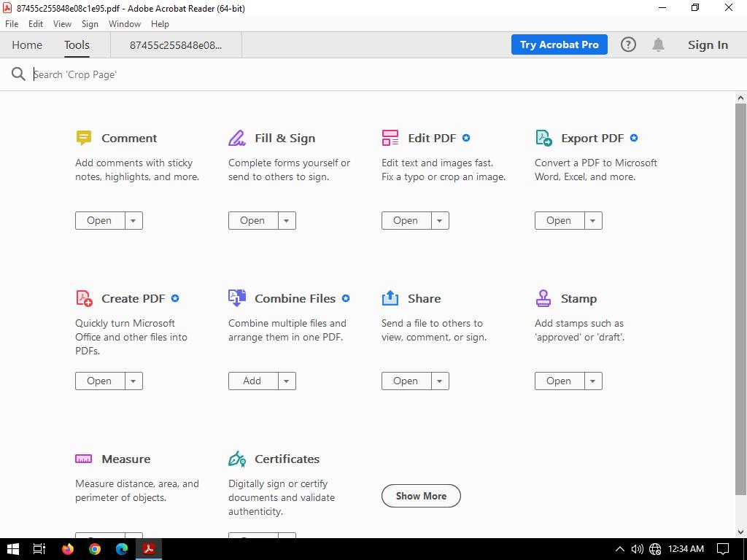Click the Combine Files tool icon
The width and height of the screenshot is (747, 560).
tap(236, 297)
